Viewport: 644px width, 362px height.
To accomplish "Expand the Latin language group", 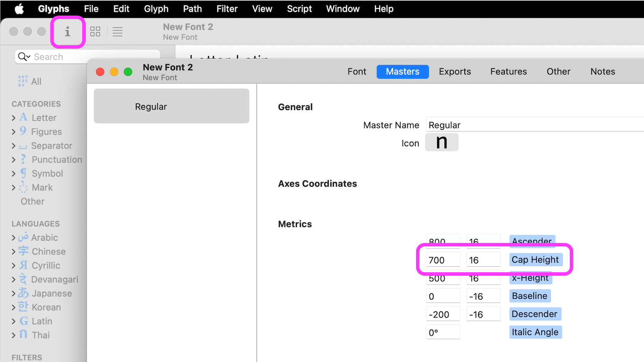I will tap(14, 321).
